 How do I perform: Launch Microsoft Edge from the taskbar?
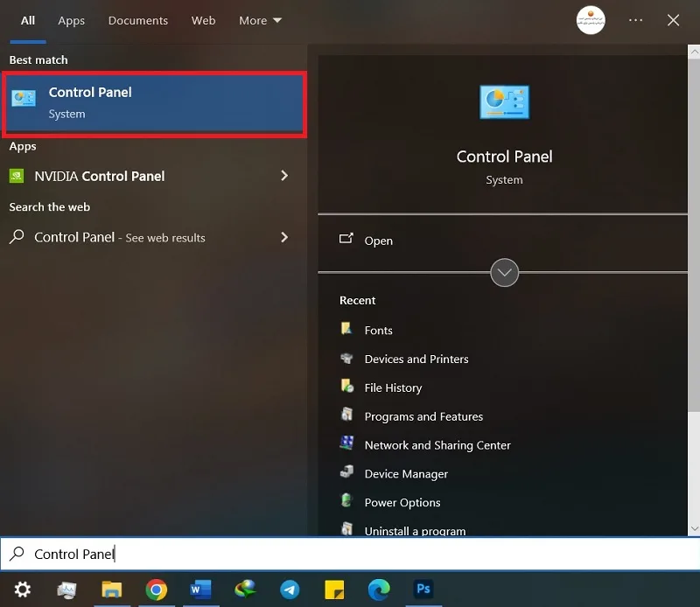pyautogui.click(x=379, y=590)
